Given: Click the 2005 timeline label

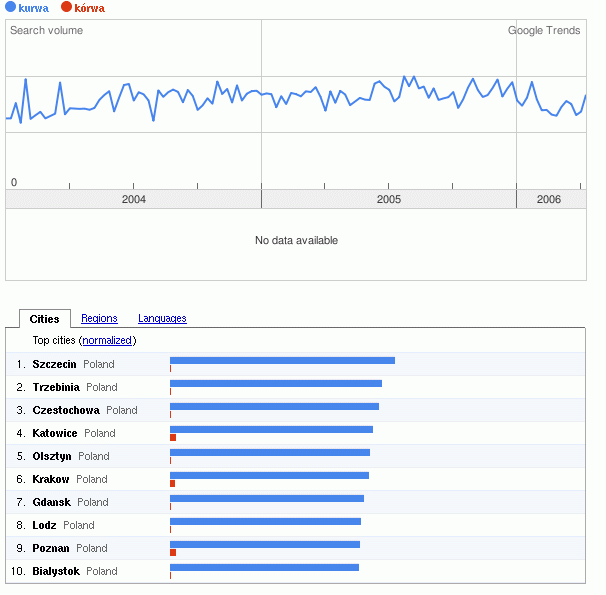Looking at the screenshot, I should [x=389, y=200].
